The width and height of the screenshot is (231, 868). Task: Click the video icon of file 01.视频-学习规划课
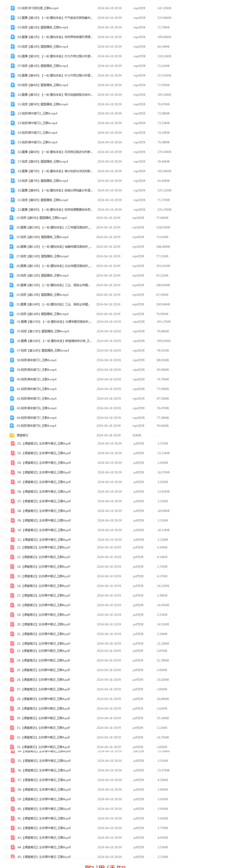(13, 8)
